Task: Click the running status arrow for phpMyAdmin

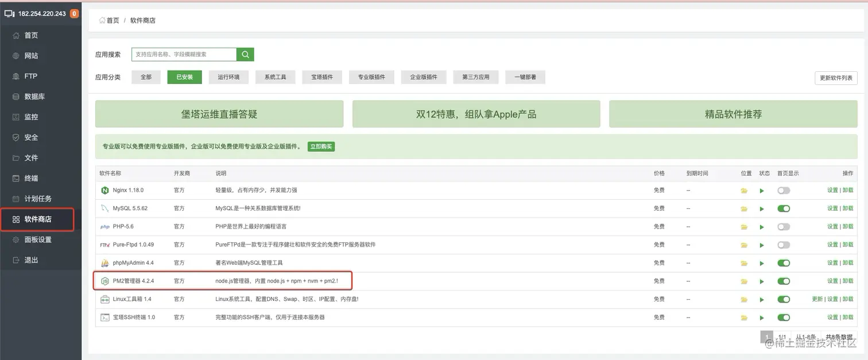Action: click(x=762, y=263)
